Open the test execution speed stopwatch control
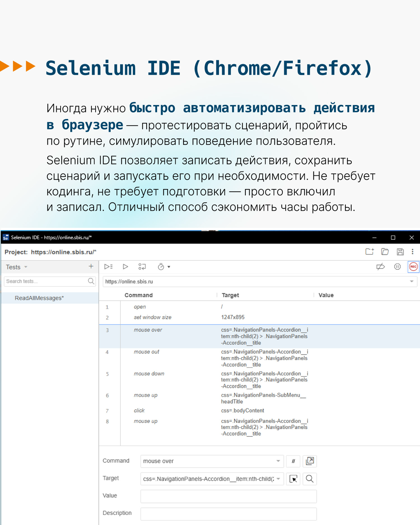420x525 pixels. 160,266
